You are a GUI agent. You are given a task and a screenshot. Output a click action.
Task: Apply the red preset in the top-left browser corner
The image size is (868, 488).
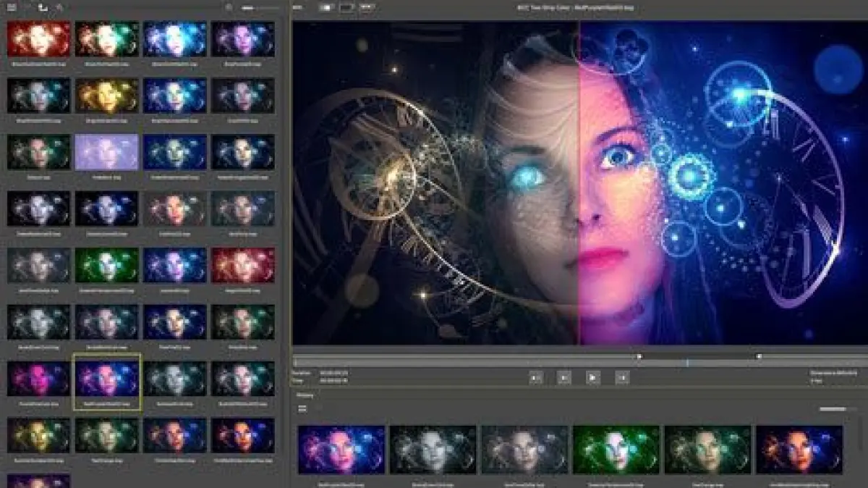38,39
